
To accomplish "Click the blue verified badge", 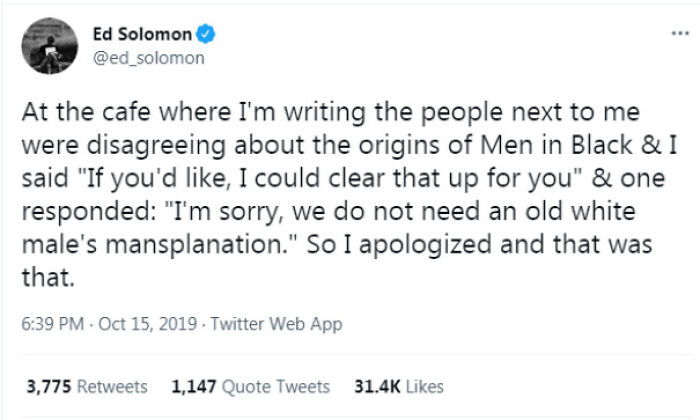I will tap(205, 35).
